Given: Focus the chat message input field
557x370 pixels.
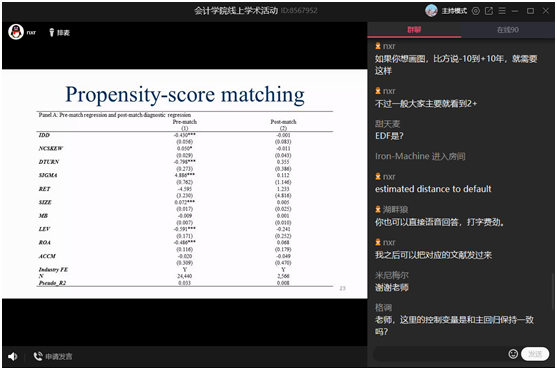Looking at the screenshot, I should tap(440, 354).
